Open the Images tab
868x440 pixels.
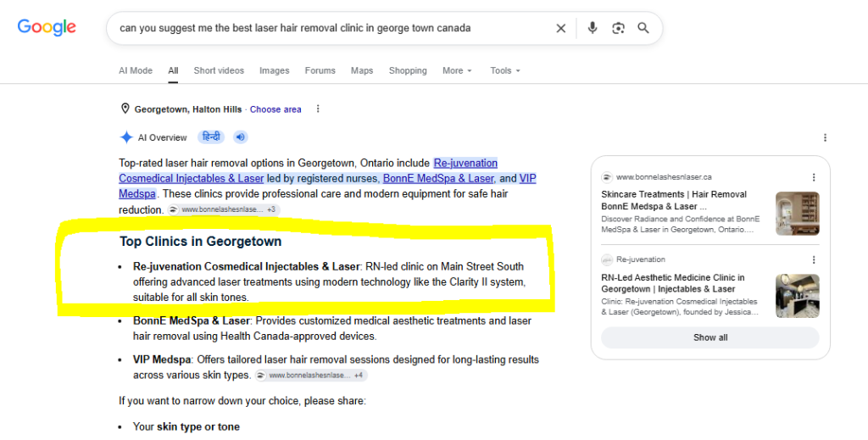274,71
